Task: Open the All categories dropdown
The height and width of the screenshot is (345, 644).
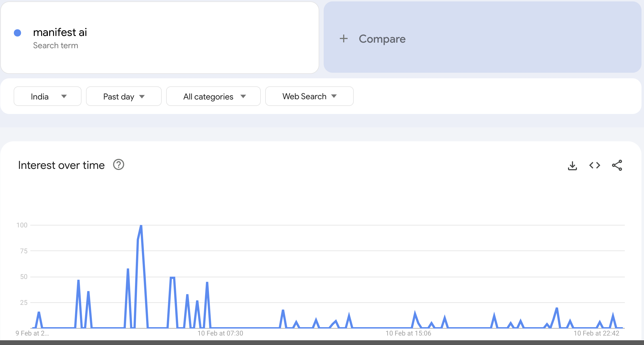Action: (x=213, y=96)
